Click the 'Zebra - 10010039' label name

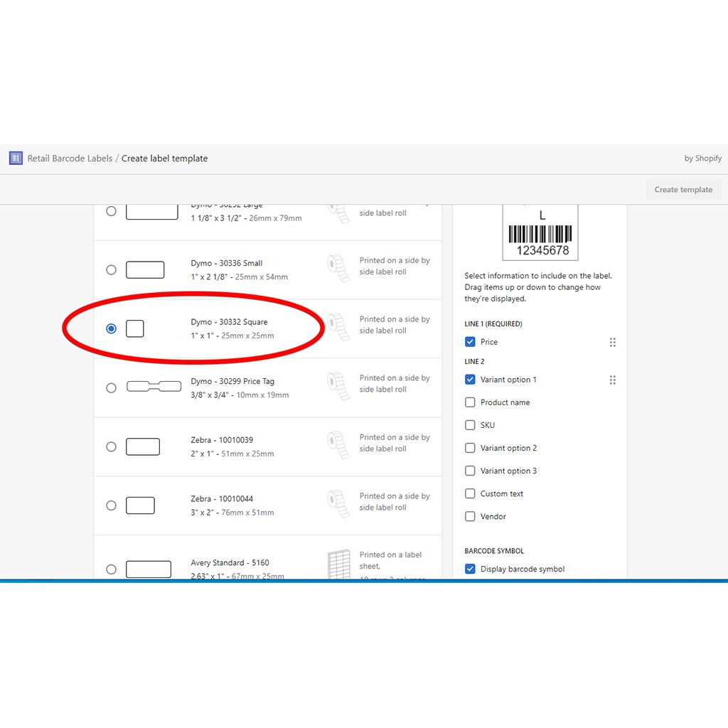click(222, 440)
